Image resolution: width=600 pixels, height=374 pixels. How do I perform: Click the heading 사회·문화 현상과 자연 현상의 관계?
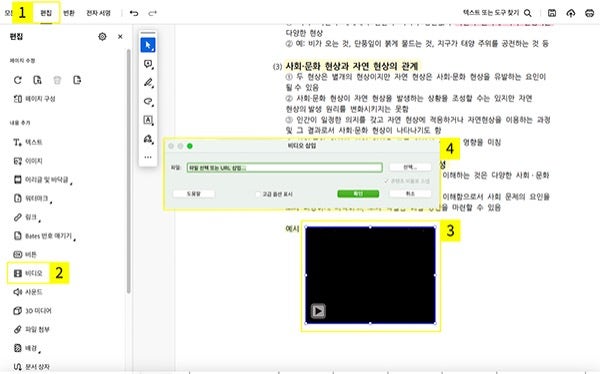coord(352,66)
